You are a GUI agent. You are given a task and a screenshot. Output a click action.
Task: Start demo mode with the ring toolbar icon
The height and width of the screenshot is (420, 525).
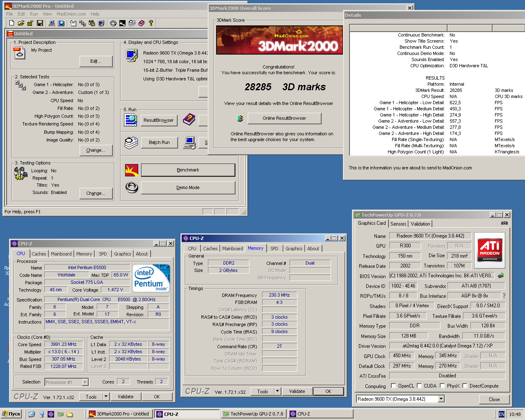[x=113, y=23]
